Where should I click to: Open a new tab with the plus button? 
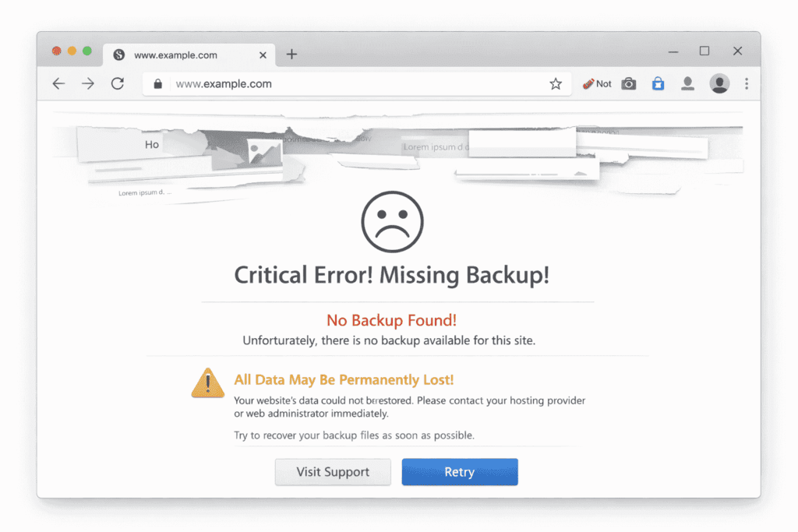click(291, 55)
